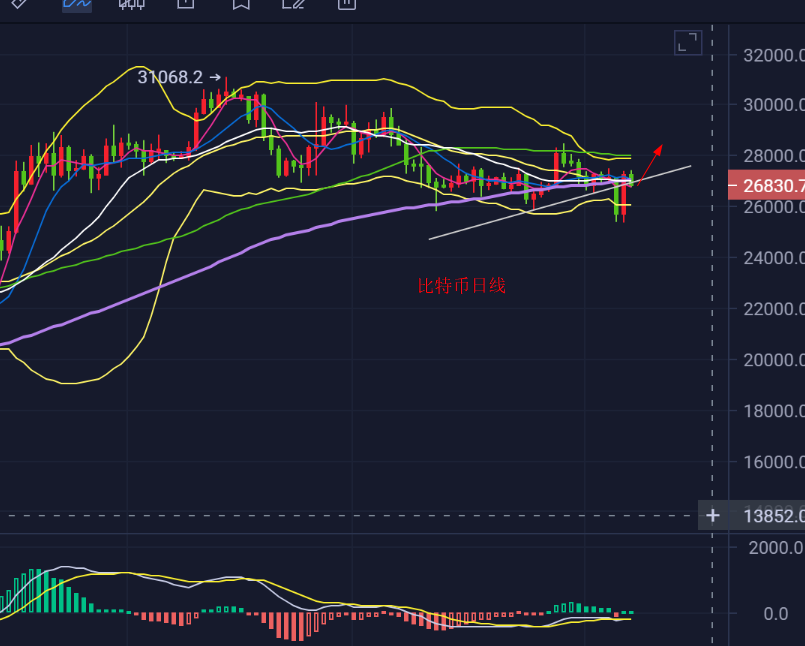This screenshot has height=646, width=805.
Task: Expand chart with the fullscreen icon
Action: tap(687, 42)
